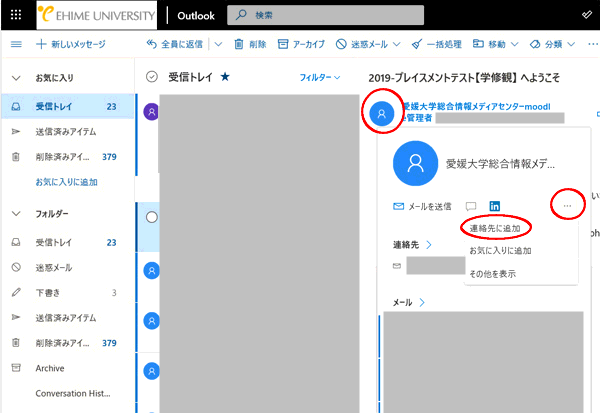Open the LinkedIn icon in contact card
Image resolution: width=600 pixels, height=413 pixels.
point(494,206)
